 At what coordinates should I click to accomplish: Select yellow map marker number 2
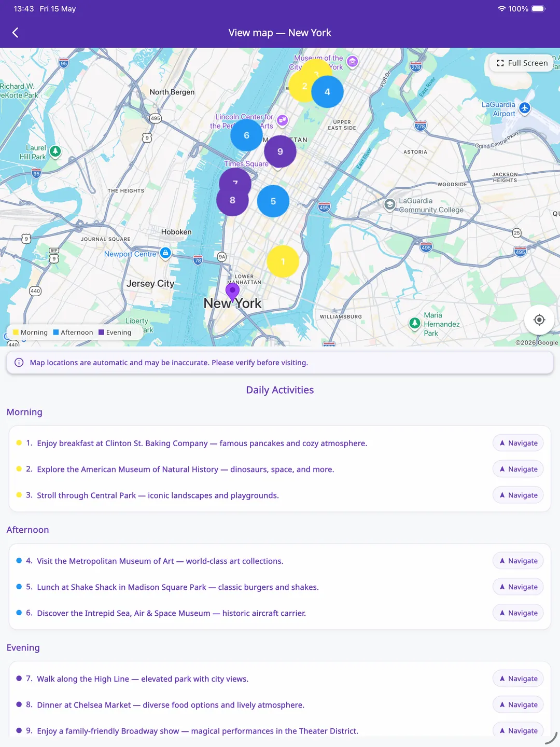pos(302,87)
